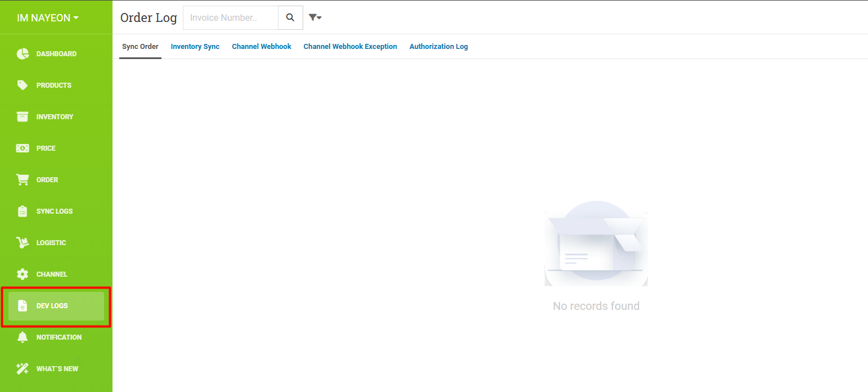Open the filter funnel dropdown

(x=315, y=17)
